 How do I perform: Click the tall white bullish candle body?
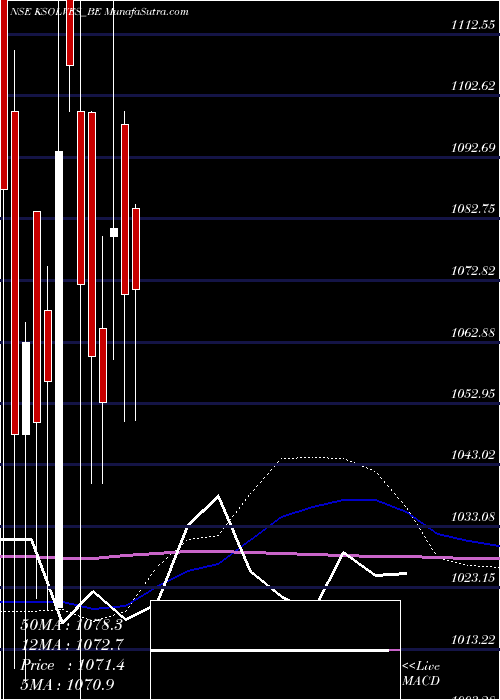59,379
